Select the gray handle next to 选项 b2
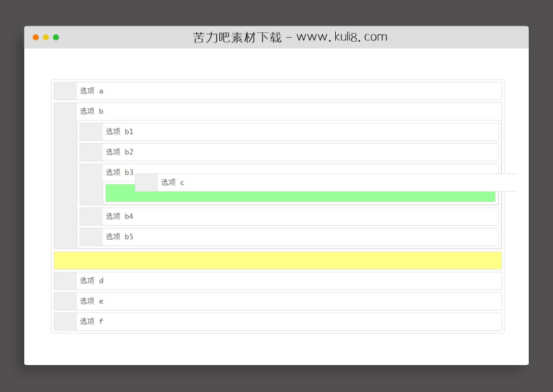Image resolution: width=553 pixels, height=392 pixels. [x=91, y=152]
